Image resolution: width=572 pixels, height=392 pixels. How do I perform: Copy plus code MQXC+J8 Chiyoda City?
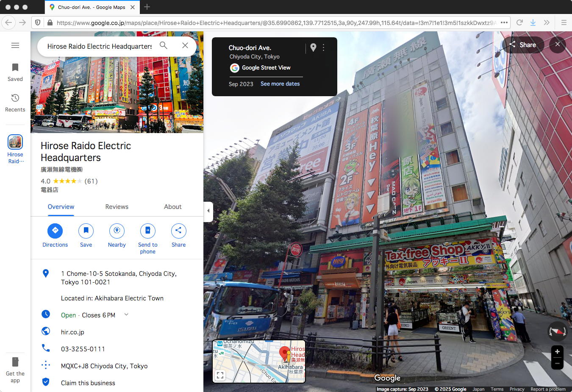pos(104,366)
